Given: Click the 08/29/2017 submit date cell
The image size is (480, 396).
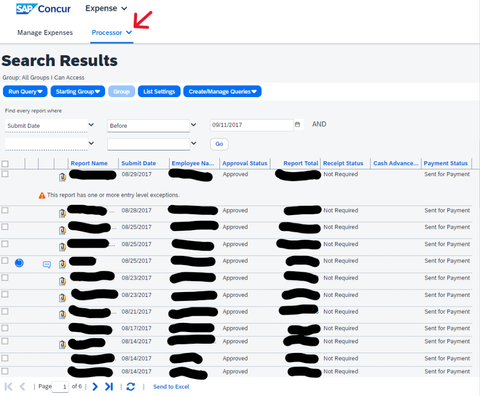Looking at the screenshot, I should pyautogui.click(x=137, y=174).
